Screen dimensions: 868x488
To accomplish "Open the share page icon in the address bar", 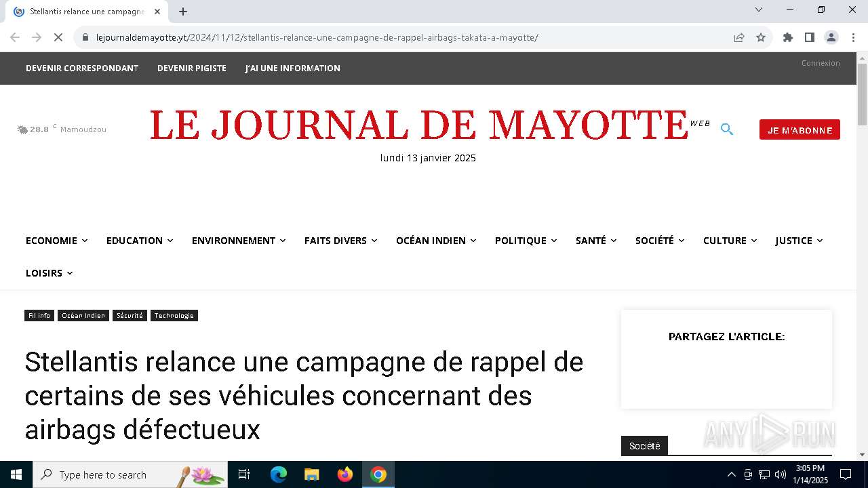I will [x=739, y=37].
